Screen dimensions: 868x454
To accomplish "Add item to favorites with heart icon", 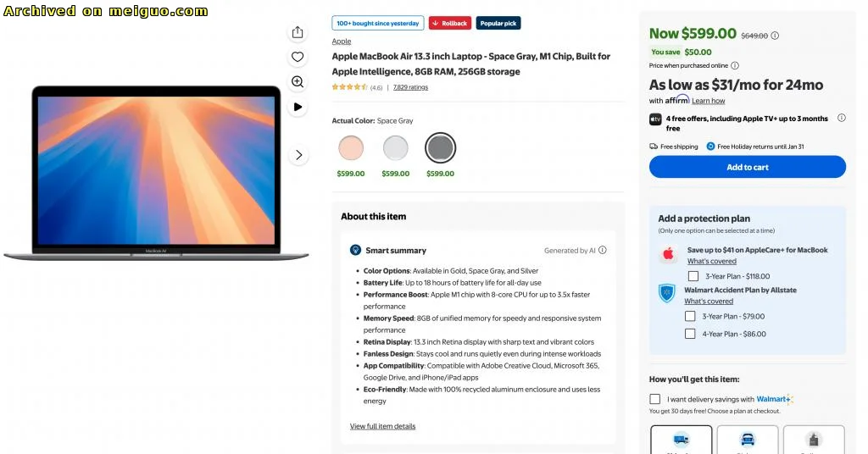I will tap(298, 57).
